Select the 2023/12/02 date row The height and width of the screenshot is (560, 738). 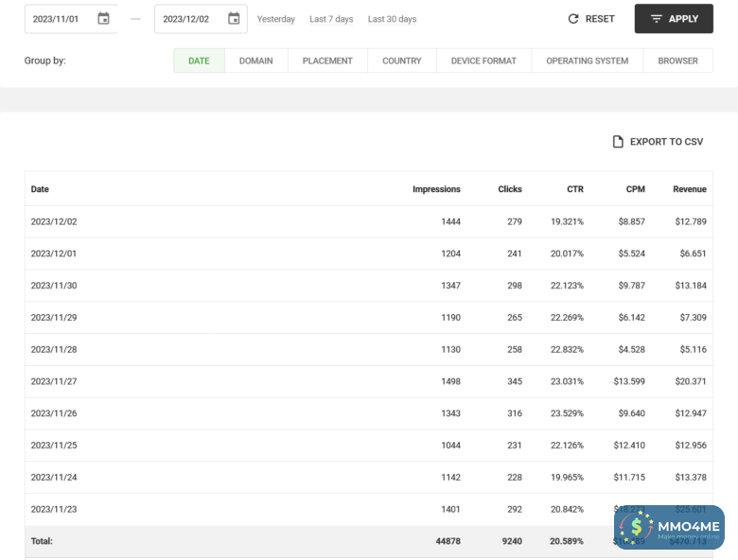(369, 221)
